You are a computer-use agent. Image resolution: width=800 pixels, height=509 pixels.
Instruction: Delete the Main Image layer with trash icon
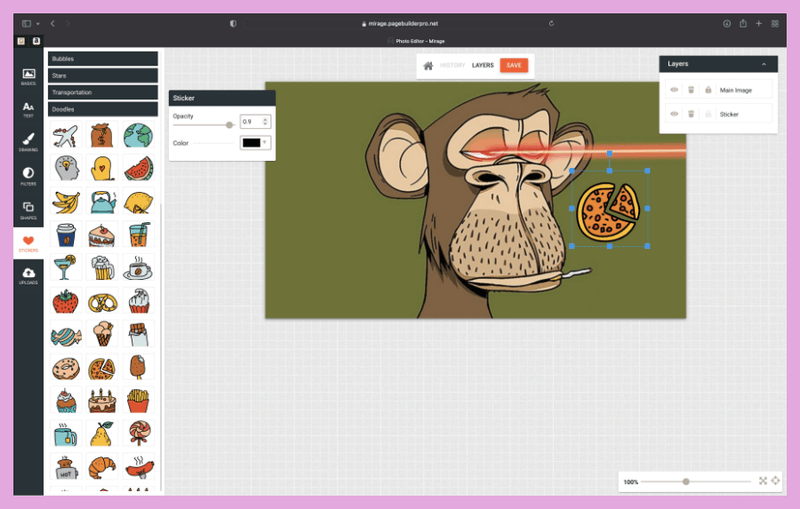coord(691,90)
